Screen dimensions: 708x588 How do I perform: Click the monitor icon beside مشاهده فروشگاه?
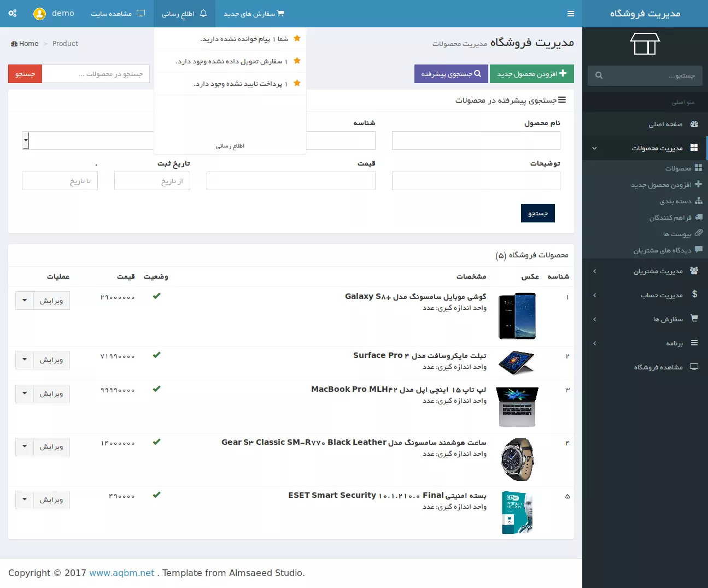pos(694,367)
